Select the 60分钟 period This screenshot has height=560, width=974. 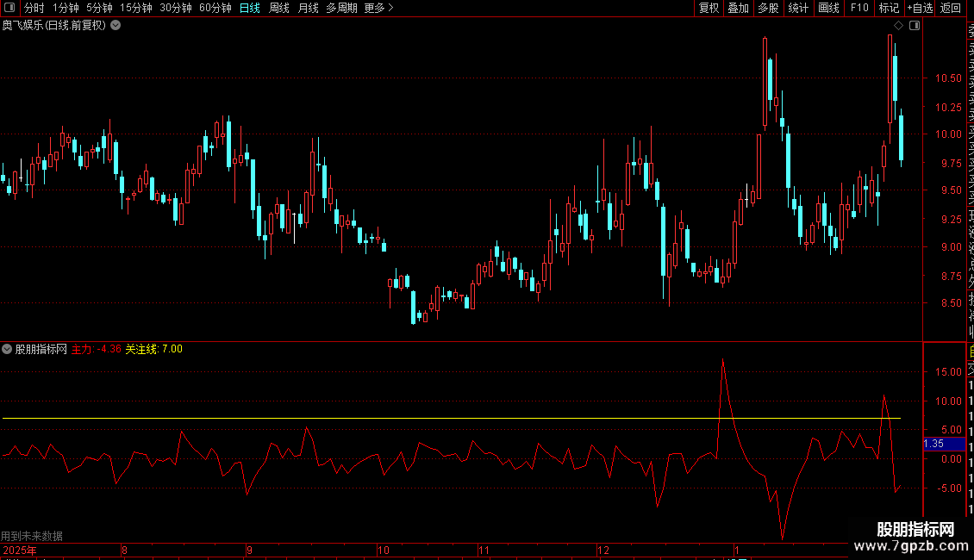[x=215, y=8]
